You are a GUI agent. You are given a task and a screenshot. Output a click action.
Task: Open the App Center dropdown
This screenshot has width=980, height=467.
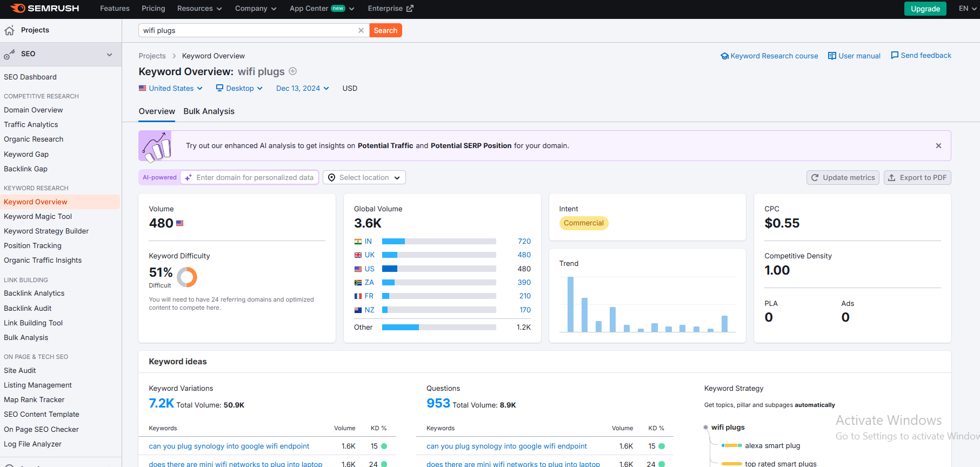coord(322,9)
